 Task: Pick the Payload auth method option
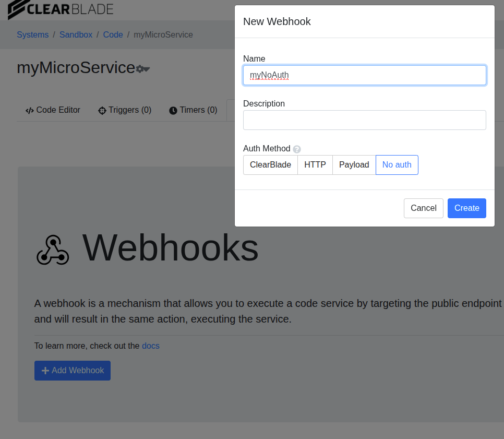pos(354,165)
